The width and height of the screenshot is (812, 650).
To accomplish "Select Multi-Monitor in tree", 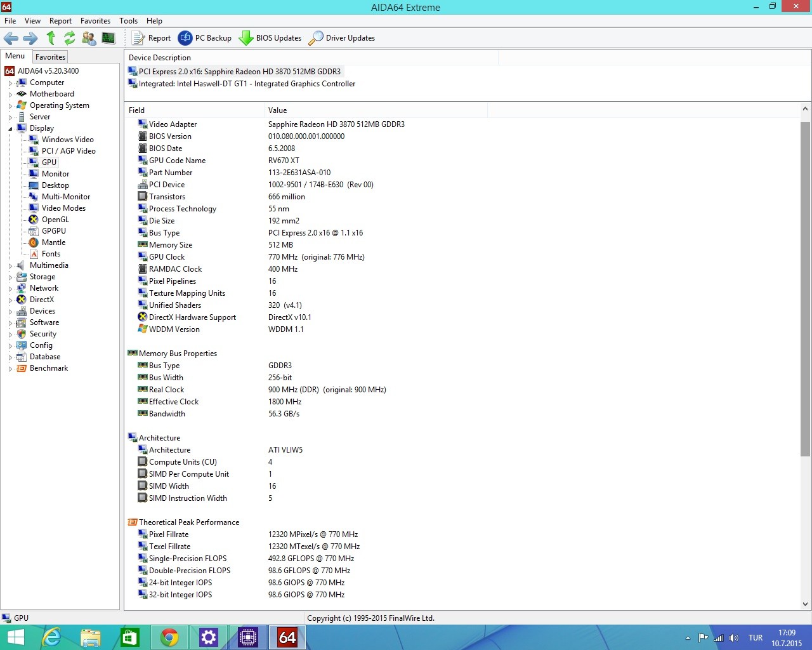I will (66, 197).
